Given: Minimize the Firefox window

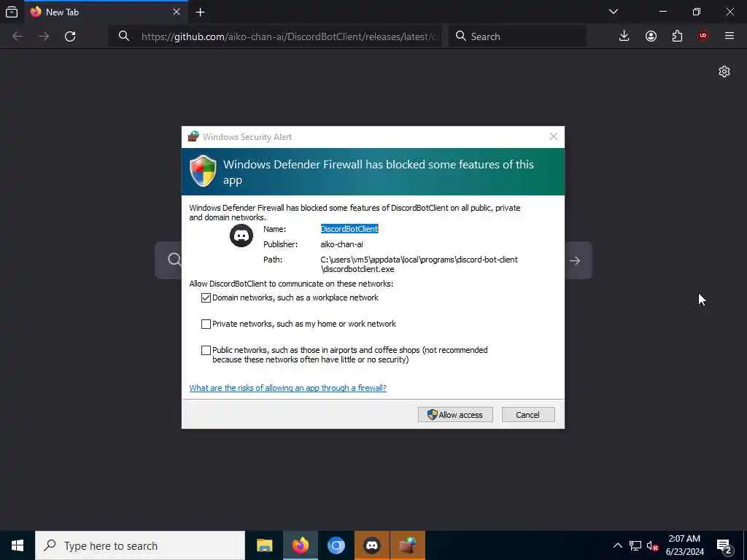Looking at the screenshot, I should (x=663, y=12).
